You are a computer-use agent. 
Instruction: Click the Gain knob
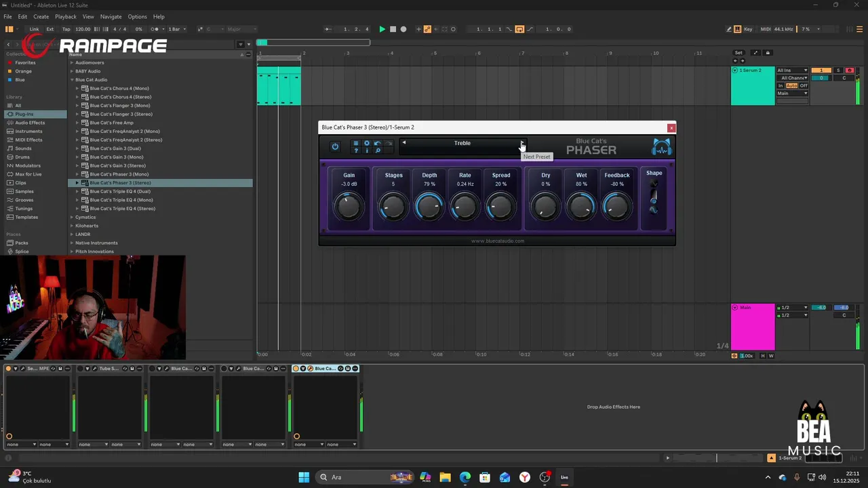coord(349,207)
